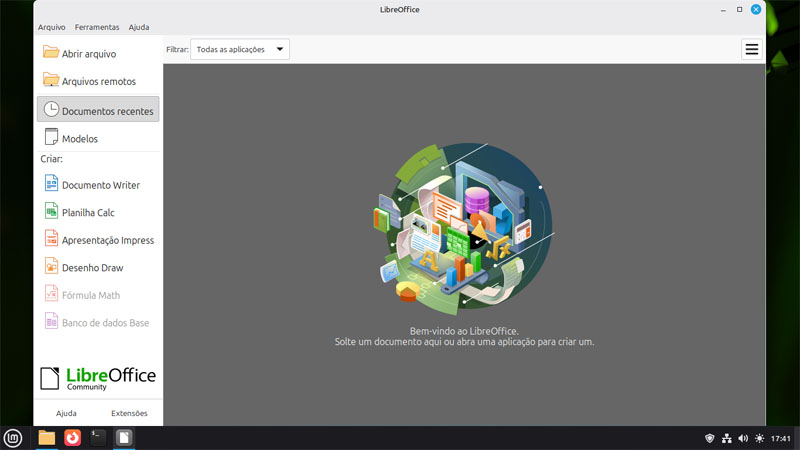Viewport: 800px width, 450px height.
Task: Click the brightness sun tray icon
Action: (760, 438)
